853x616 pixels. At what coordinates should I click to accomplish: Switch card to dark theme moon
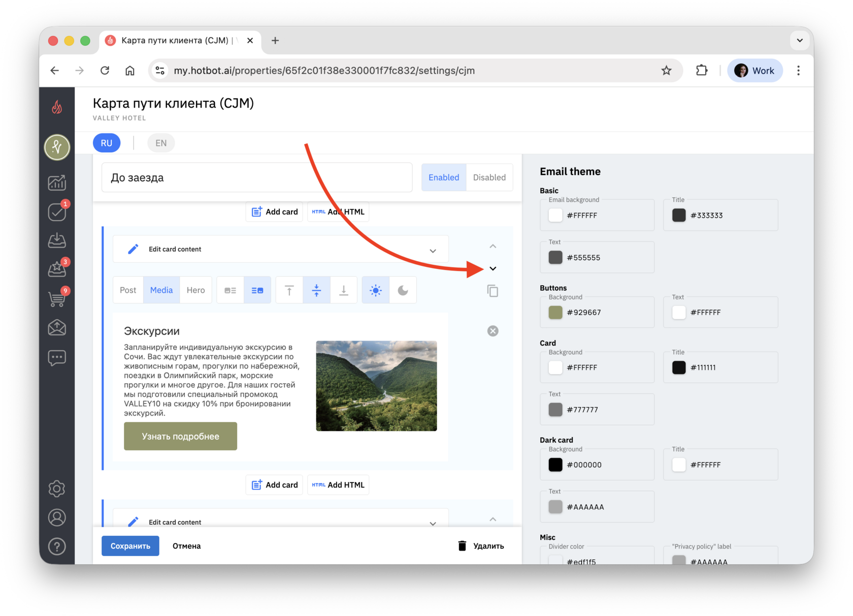[x=403, y=290]
